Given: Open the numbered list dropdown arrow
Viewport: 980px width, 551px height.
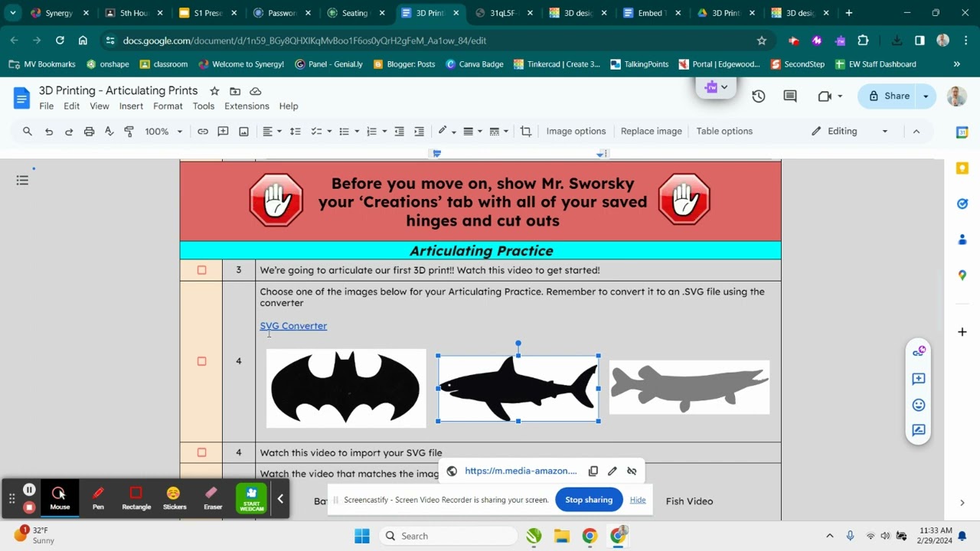Looking at the screenshot, I should tap(384, 132).
